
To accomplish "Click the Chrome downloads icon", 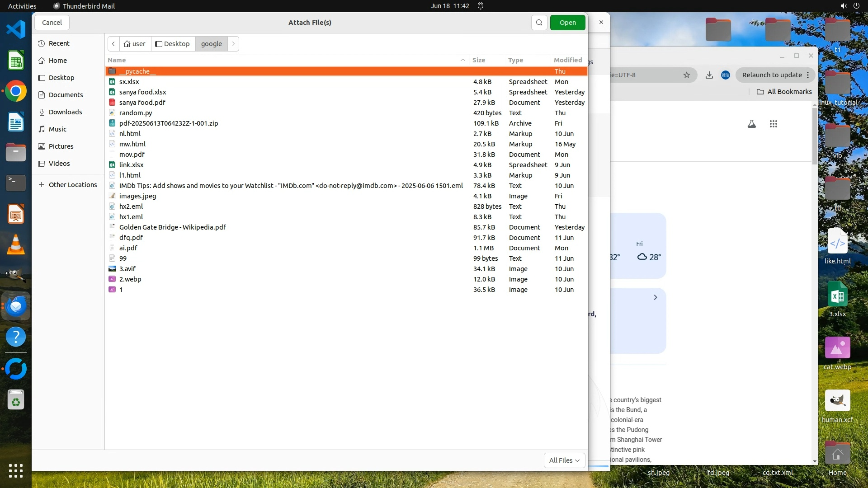I will coord(709,75).
